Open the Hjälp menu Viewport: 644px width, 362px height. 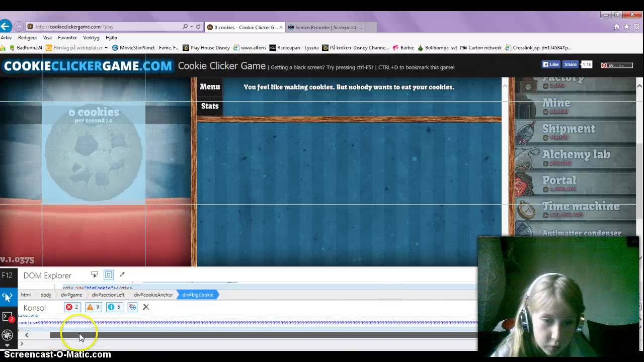[x=111, y=38]
